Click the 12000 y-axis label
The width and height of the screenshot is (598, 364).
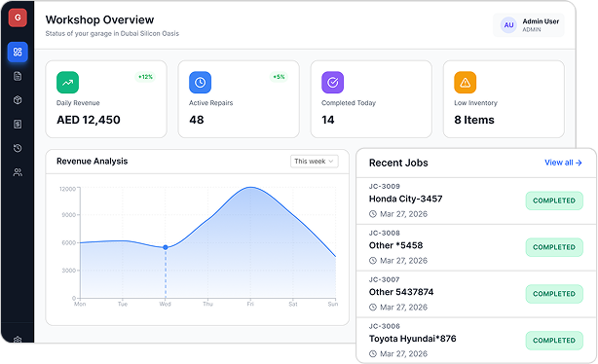coord(67,189)
